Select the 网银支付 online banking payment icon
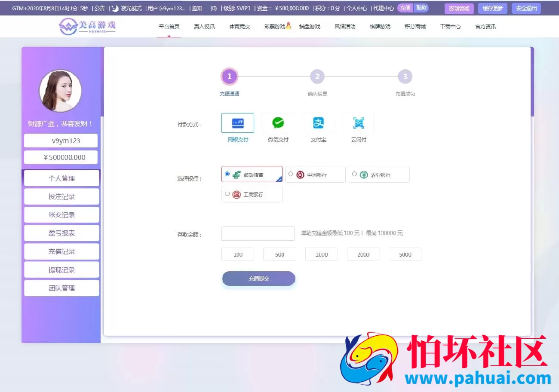The width and height of the screenshot is (559, 392). [237, 122]
